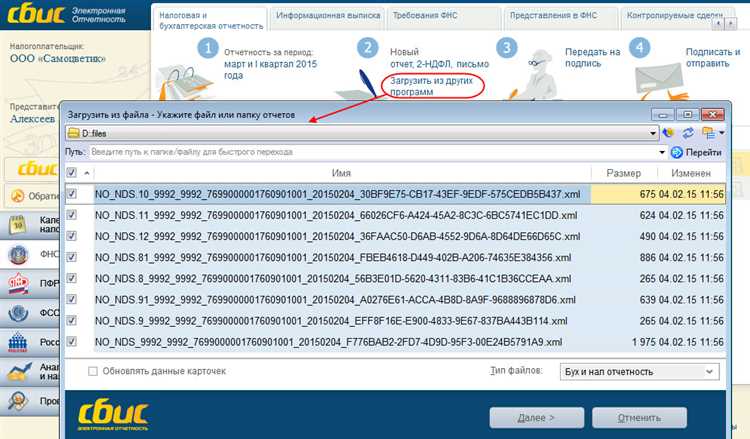
Task: Sort files by the Изменен column header
Action: tap(691, 173)
